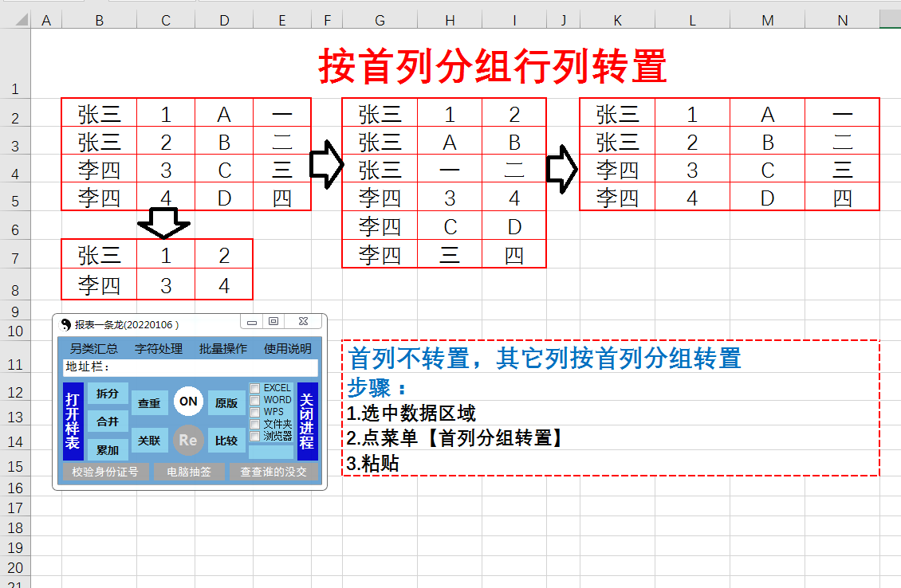This screenshot has width=901, height=588.
Task: Select column header B
Action: click(100, 21)
